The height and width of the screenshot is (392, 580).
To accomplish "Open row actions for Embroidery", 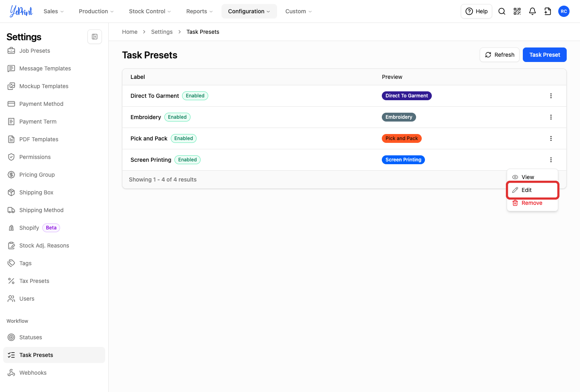I will (x=551, y=117).
